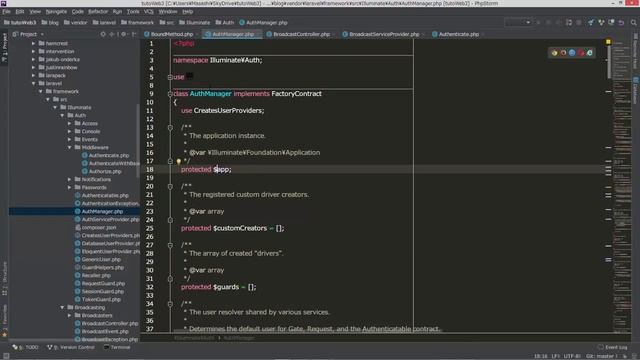Click the Favorites star sidebar icon
Screen dimensions: 640x360
tap(4, 334)
